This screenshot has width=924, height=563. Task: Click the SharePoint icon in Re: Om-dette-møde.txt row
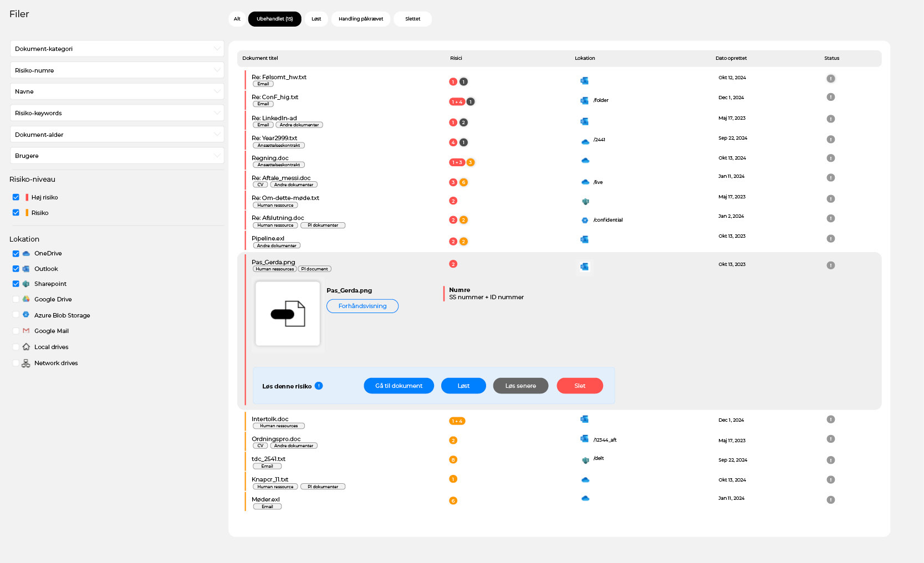585,202
